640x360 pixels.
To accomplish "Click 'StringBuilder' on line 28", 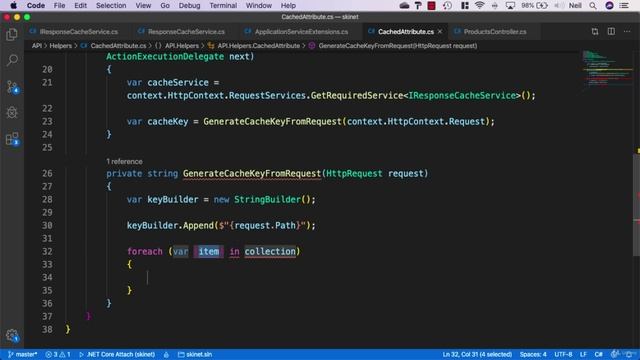I will (267, 200).
